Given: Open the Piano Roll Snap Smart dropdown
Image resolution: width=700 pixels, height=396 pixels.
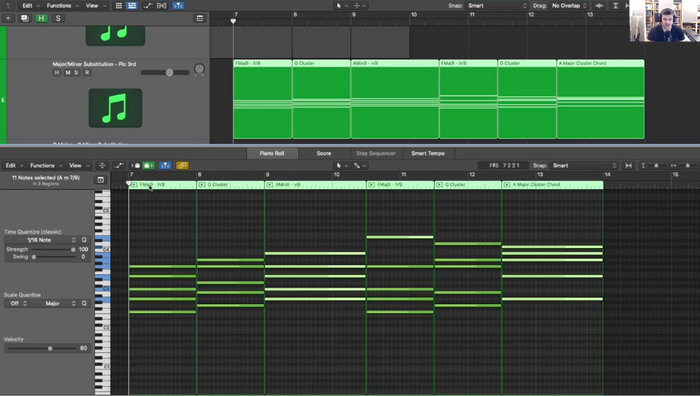Looking at the screenshot, I should [x=583, y=166].
